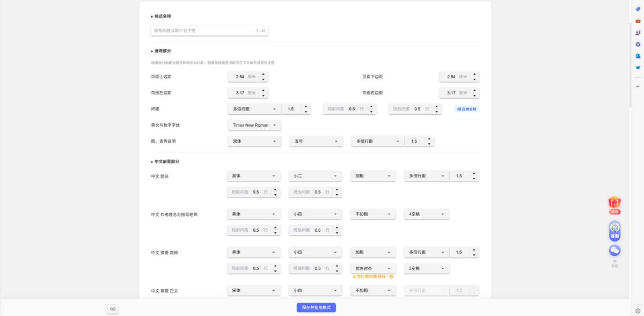This screenshot has width=644, height=316.
Task: Open the 客服 customer service icon
Action: pos(614,230)
